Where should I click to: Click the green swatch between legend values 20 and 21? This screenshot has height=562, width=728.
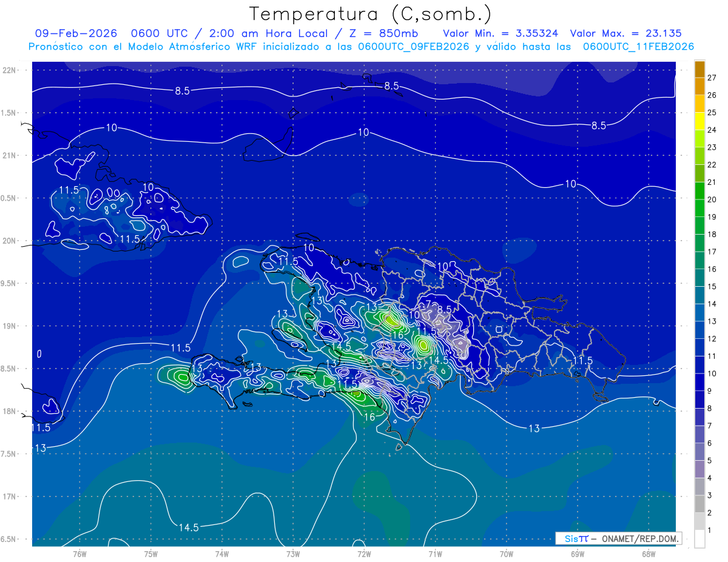pos(699,191)
